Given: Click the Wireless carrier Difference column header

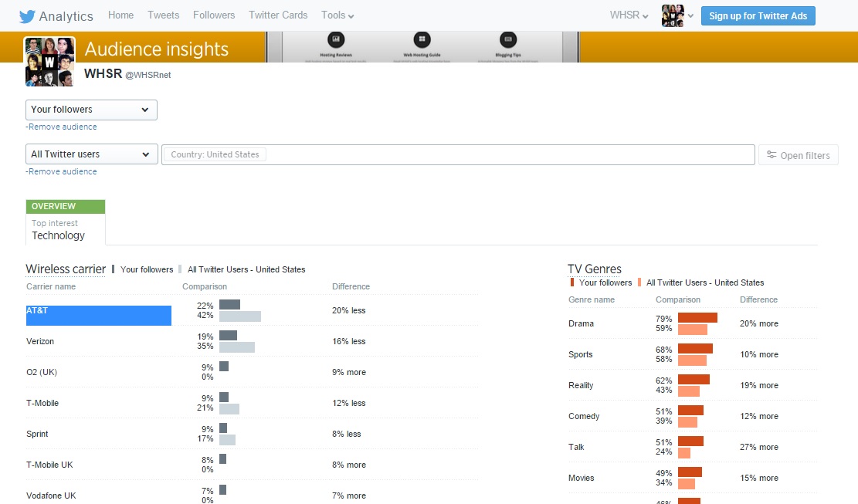Looking at the screenshot, I should coord(351,286).
